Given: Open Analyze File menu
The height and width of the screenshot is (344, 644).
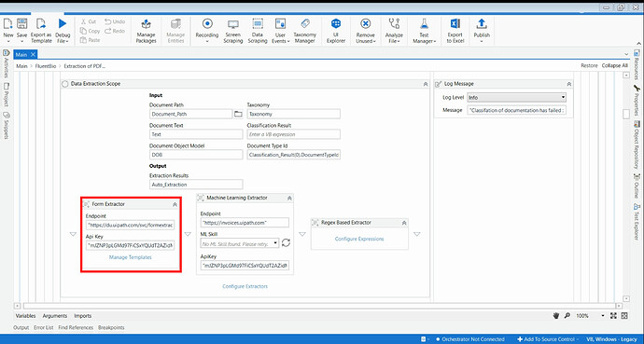Looking at the screenshot, I should [x=394, y=31].
